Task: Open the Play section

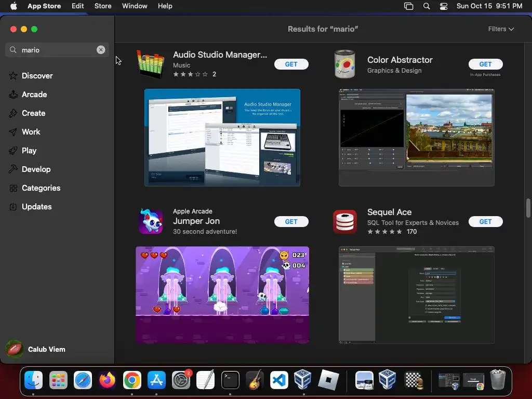Action: click(29, 150)
